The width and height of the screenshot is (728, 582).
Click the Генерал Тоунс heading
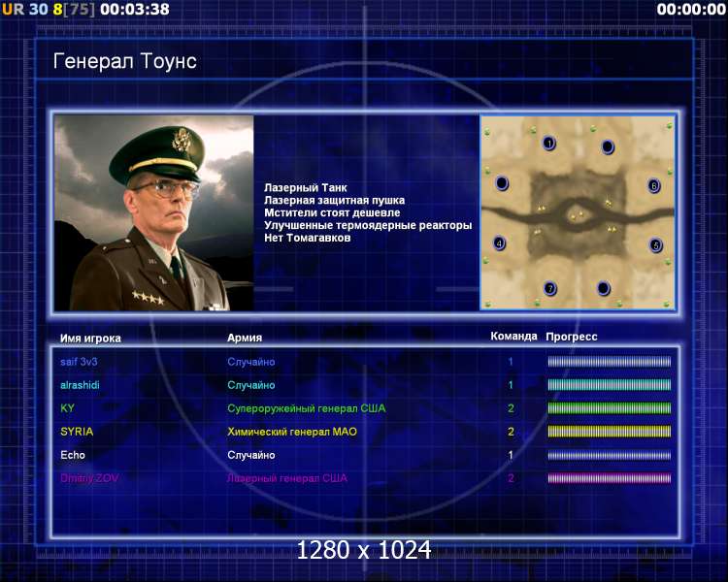(125, 61)
